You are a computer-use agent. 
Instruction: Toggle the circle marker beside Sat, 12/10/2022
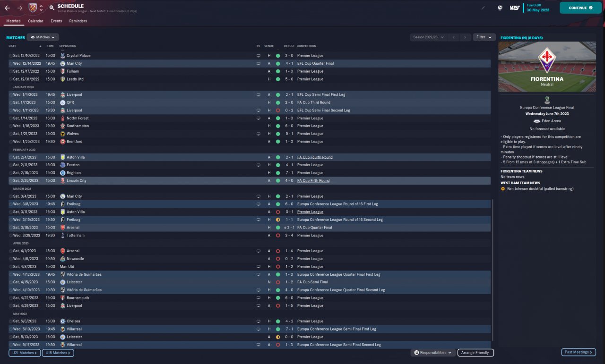coord(11,56)
